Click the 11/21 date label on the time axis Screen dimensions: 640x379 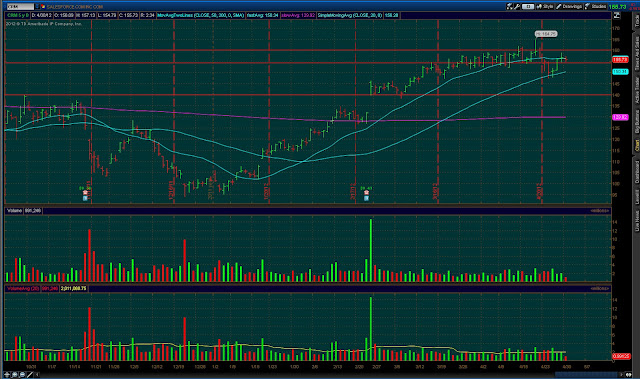pos(96,367)
